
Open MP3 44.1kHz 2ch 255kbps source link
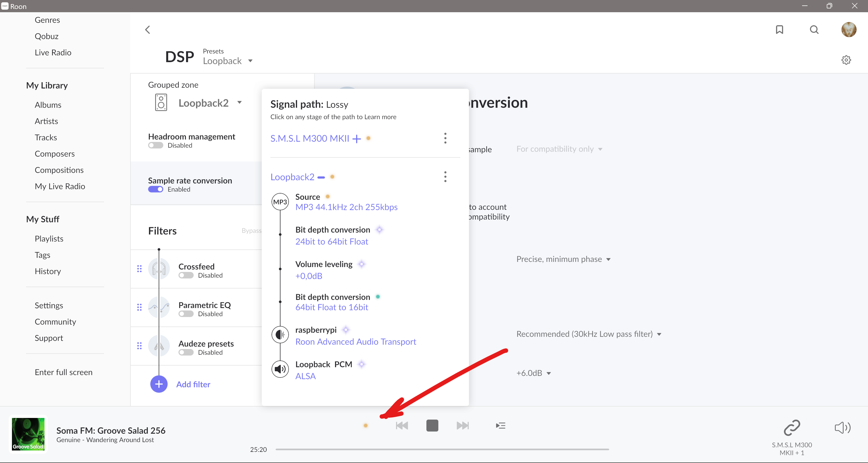(x=346, y=207)
